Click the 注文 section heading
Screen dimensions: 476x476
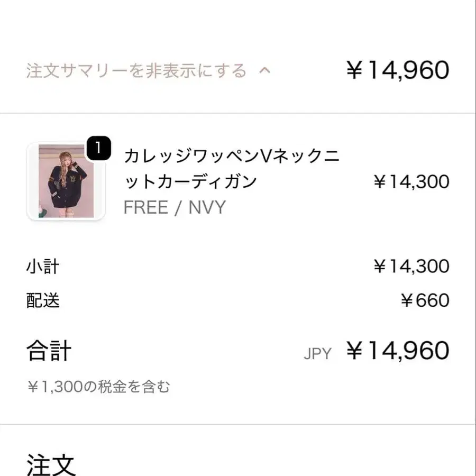[x=51, y=464]
